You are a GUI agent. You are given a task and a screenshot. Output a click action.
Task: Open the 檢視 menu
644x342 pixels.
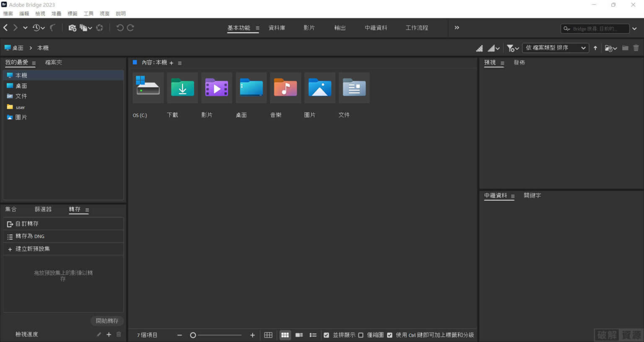[x=40, y=13]
